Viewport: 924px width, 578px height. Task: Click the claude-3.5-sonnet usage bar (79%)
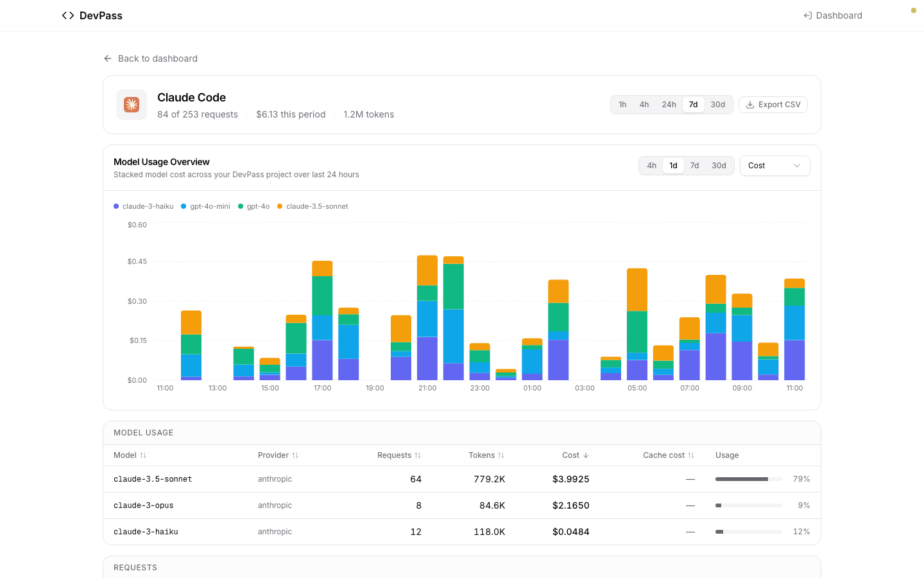(749, 479)
